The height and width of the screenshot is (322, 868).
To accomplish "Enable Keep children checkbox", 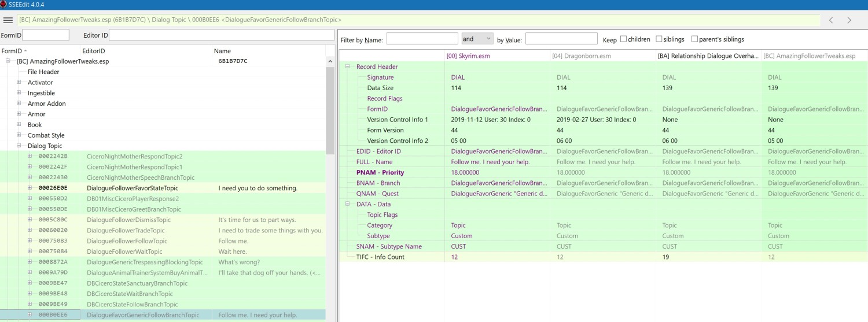I will tap(624, 39).
